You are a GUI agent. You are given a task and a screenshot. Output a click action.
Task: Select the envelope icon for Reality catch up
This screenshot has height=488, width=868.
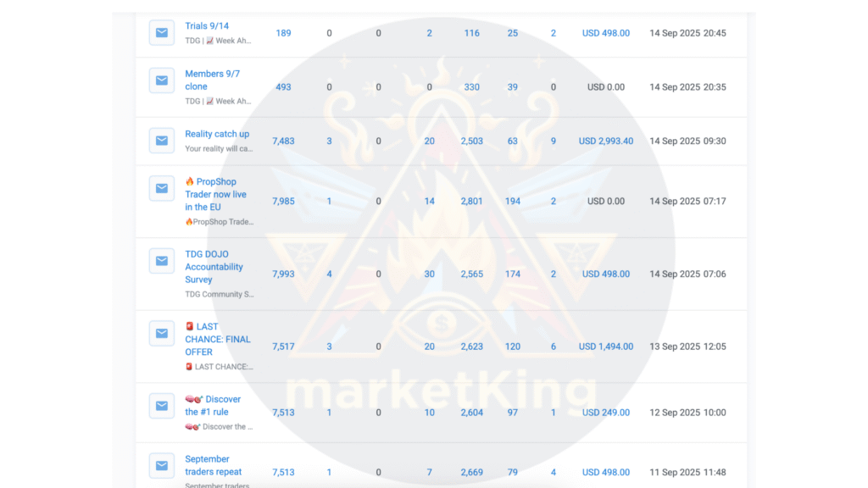pos(161,141)
